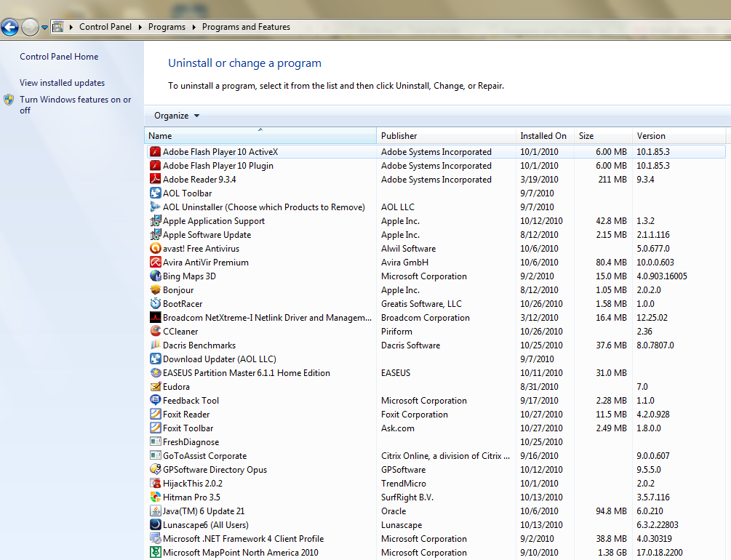Select GoToAssist Corporate icon

coord(155,455)
